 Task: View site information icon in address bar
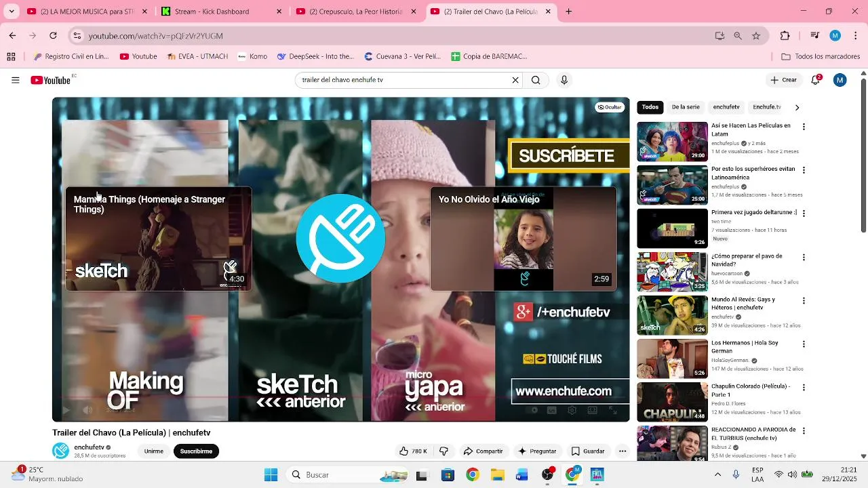(x=77, y=36)
